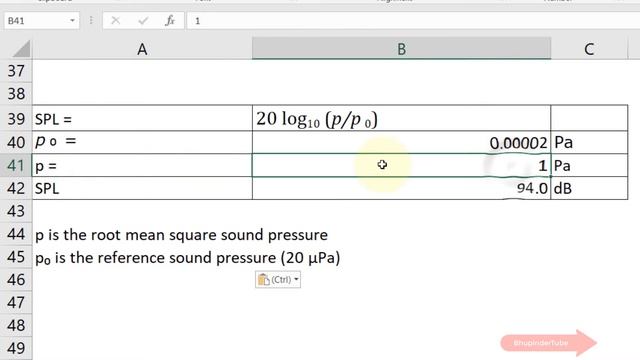640x360 pixels.
Task: Click the 'Pa' unit cell in row 40
Action: 589,142
